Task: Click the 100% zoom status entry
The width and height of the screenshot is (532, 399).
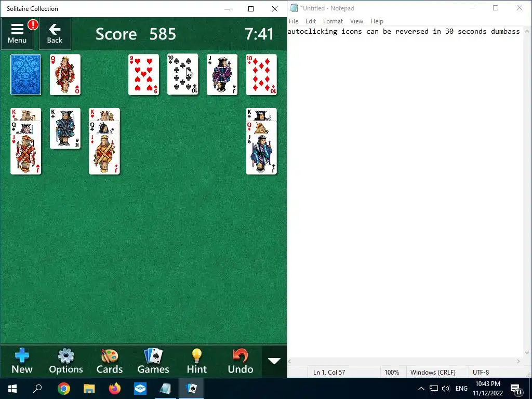Action: pyautogui.click(x=392, y=372)
